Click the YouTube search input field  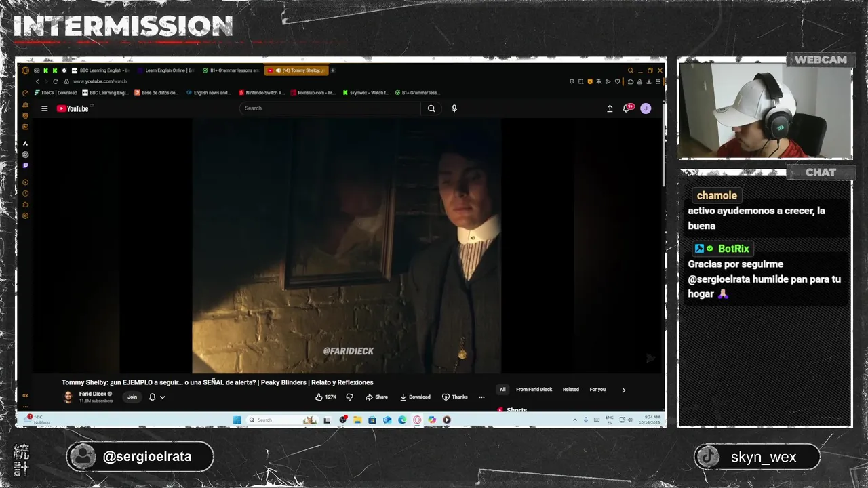coord(330,108)
